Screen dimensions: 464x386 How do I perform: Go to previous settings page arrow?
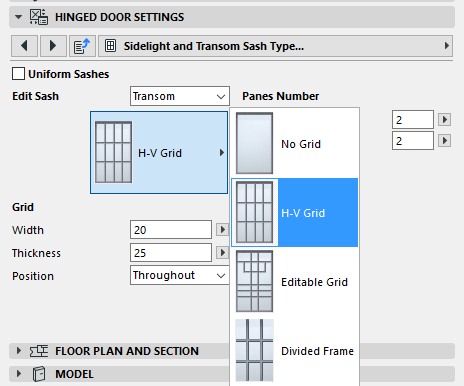pos(24,46)
